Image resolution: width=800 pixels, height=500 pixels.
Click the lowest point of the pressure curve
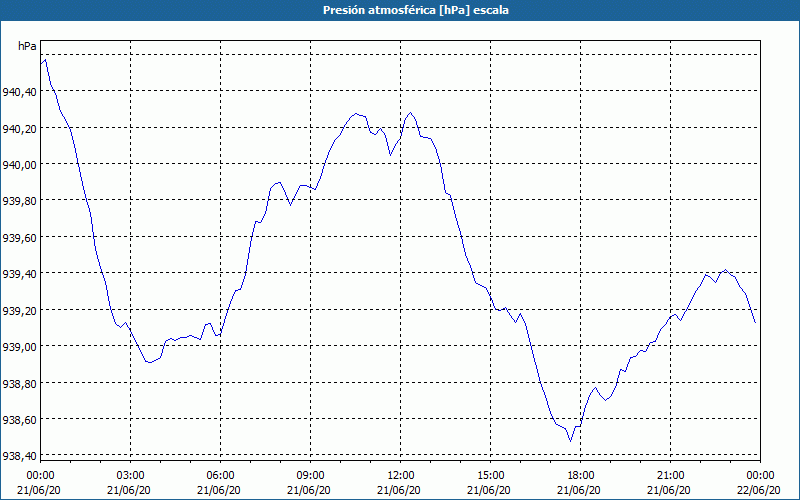tap(570, 441)
